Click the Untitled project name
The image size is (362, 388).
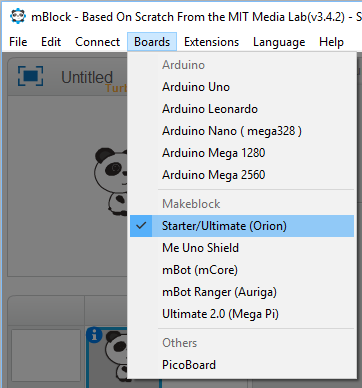coord(87,77)
